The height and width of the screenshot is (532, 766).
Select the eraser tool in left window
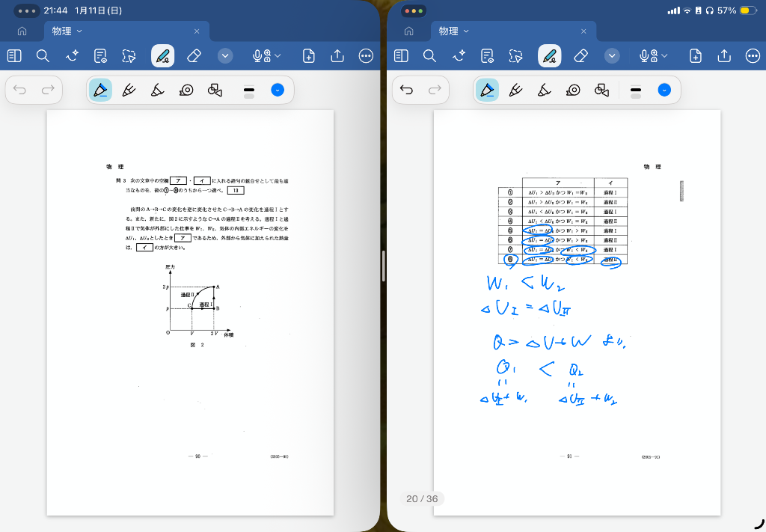coord(194,56)
